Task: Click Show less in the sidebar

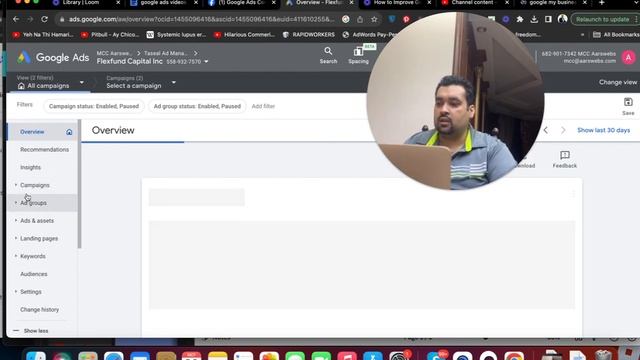Action: [36, 331]
